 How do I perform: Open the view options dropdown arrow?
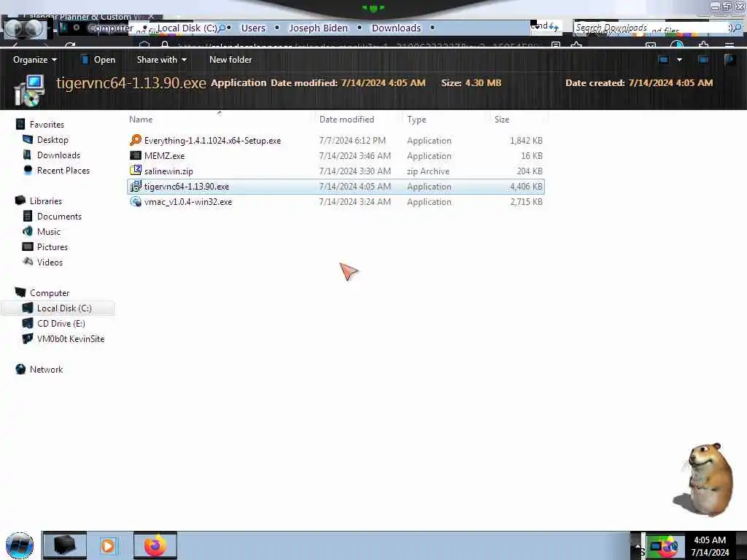[x=679, y=60]
